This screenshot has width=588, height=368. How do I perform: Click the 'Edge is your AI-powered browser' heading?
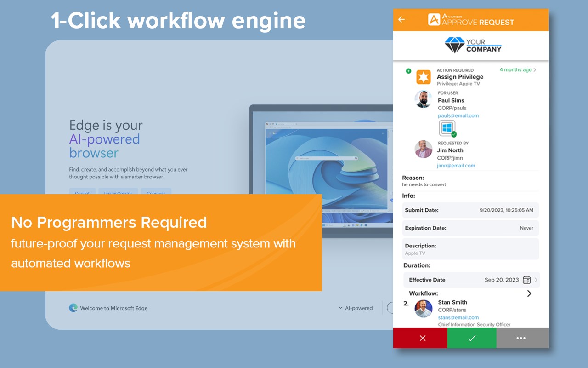(x=106, y=139)
